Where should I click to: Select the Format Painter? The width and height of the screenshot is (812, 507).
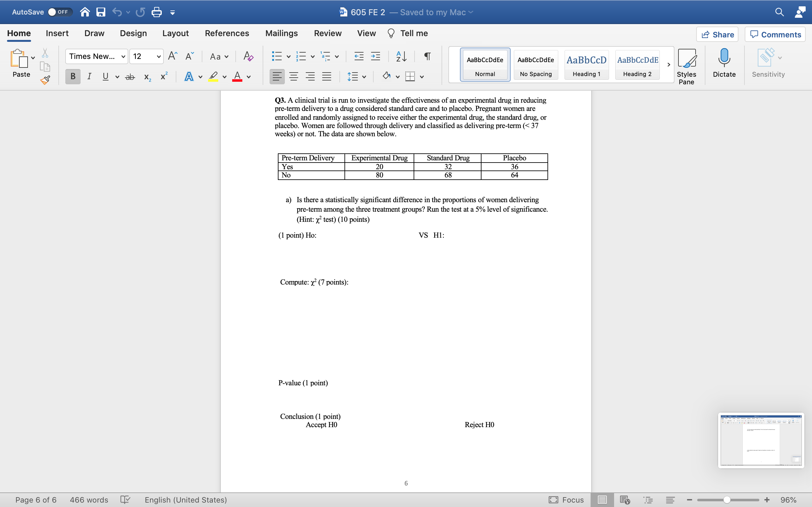point(45,80)
